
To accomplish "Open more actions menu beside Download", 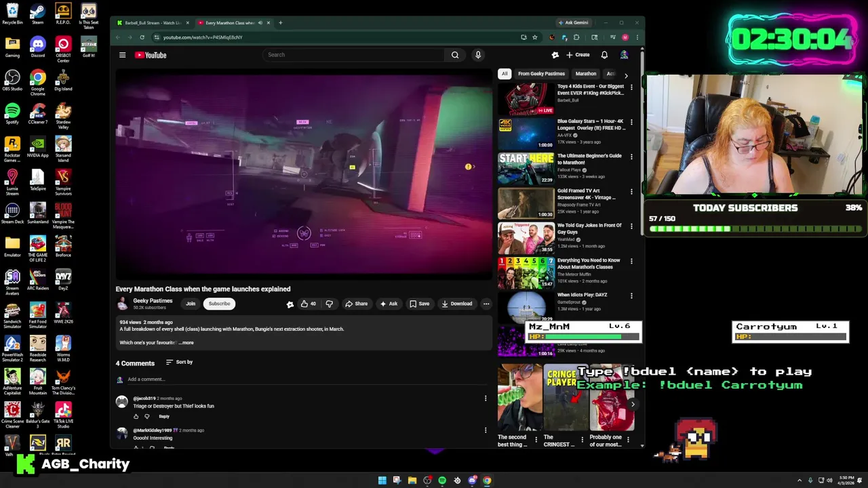I will 486,304.
